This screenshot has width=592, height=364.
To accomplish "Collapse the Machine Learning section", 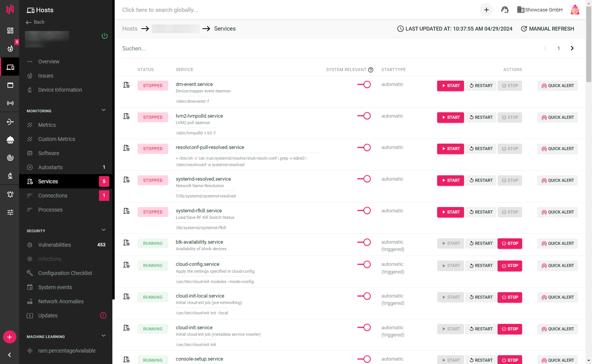I will point(104,336).
